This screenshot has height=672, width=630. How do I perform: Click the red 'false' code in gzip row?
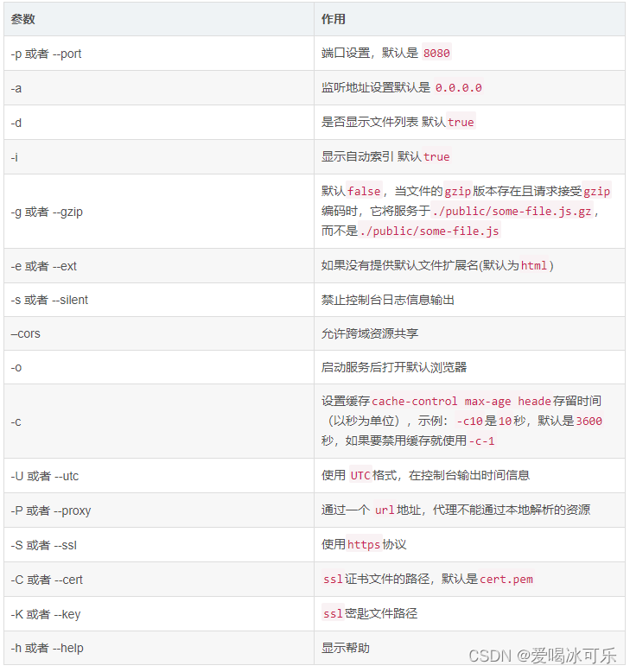click(x=364, y=191)
